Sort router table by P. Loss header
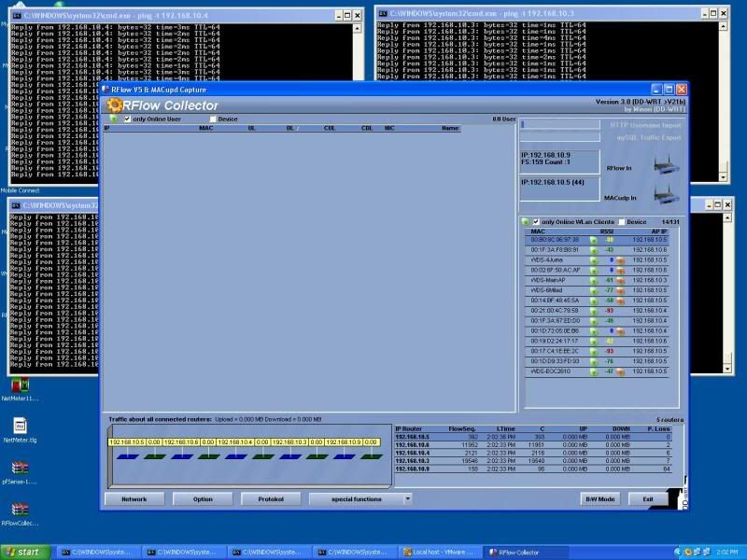The width and height of the screenshot is (747, 560). 659,429
